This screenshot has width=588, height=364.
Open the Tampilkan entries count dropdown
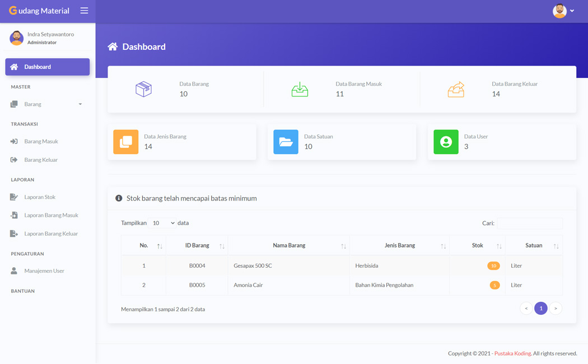pyautogui.click(x=162, y=223)
